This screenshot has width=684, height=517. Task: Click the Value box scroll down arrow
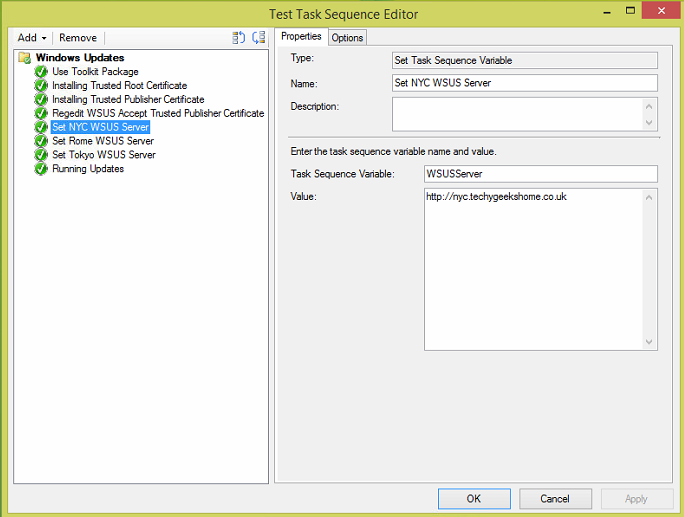tap(650, 342)
